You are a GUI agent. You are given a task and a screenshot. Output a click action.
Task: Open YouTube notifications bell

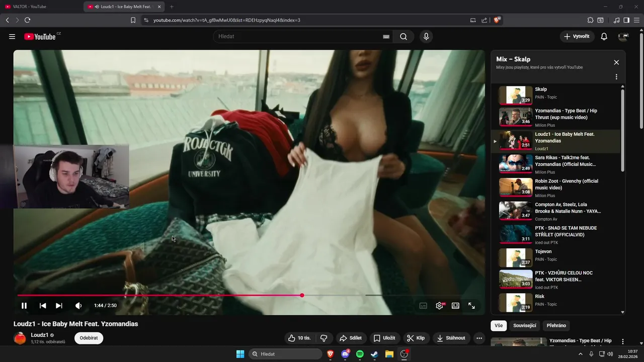pyautogui.click(x=604, y=37)
